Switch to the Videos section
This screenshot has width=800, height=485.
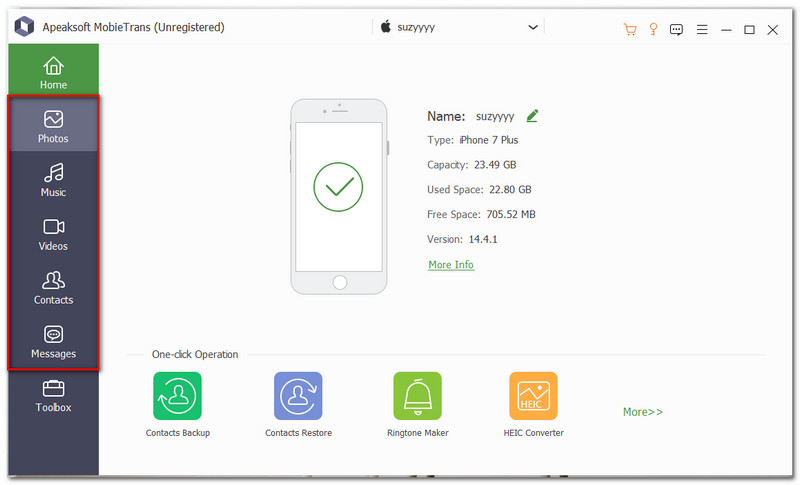pyautogui.click(x=54, y=233)
